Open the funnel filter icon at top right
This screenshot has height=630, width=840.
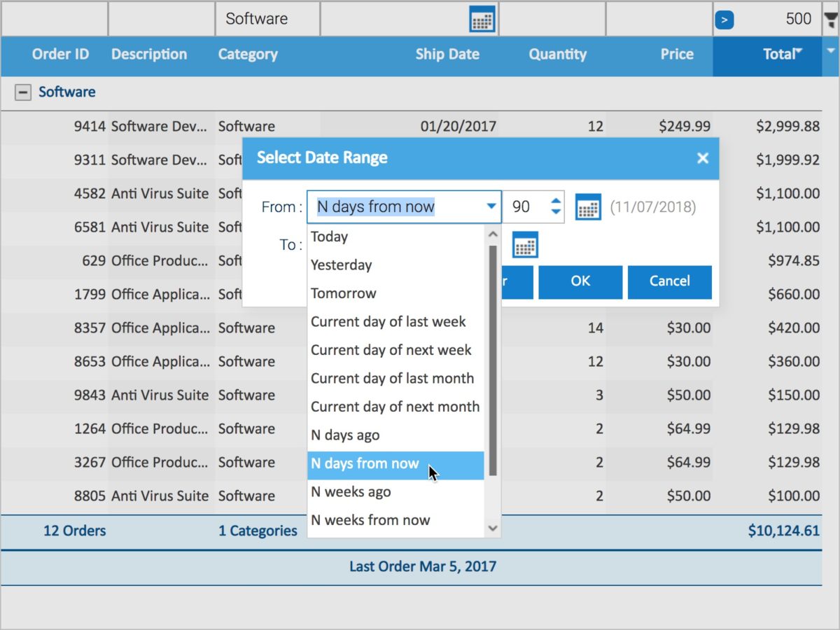pos(829,19)
